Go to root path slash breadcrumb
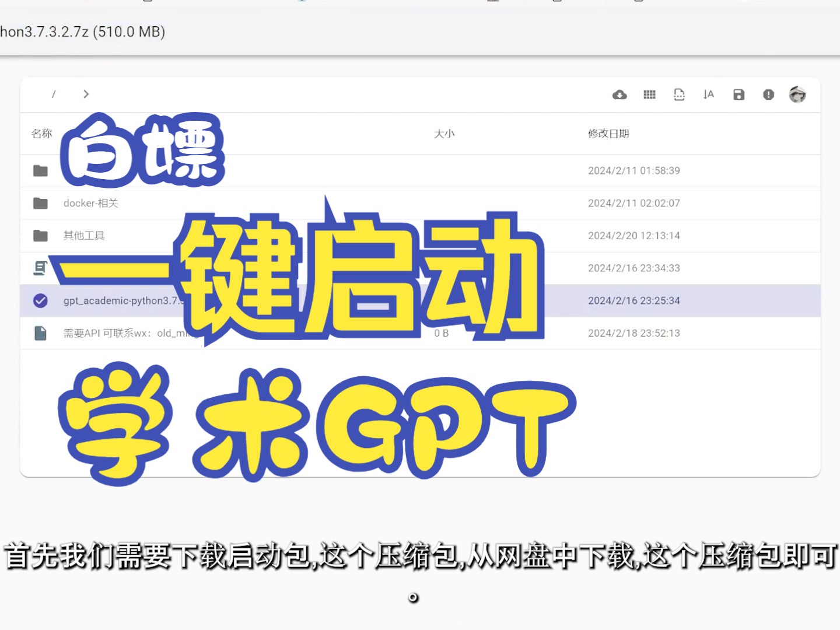 [54, 94]
